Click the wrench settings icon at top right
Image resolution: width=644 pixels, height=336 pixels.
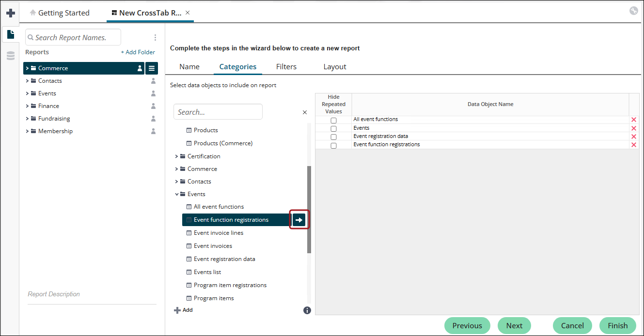634,11
